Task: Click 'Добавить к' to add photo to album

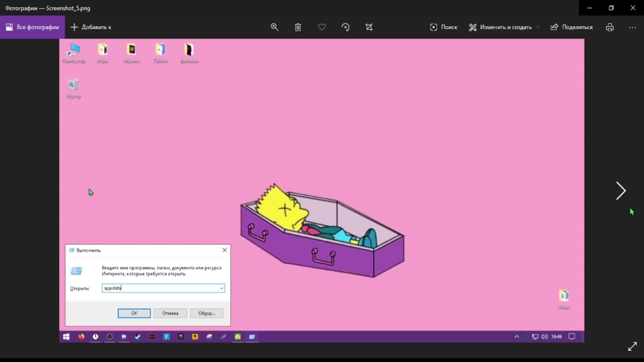Action: tap(91, 27)
